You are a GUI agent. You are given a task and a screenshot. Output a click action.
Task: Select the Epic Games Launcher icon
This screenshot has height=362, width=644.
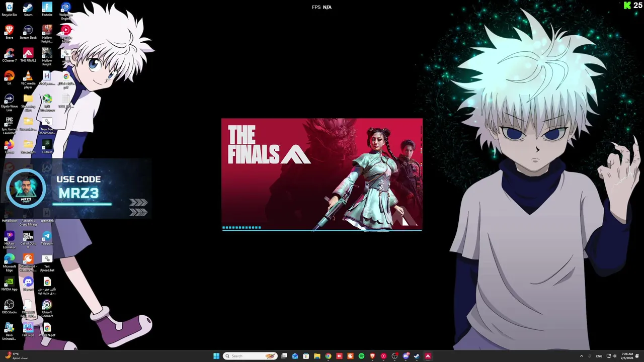tap(9, 126)
